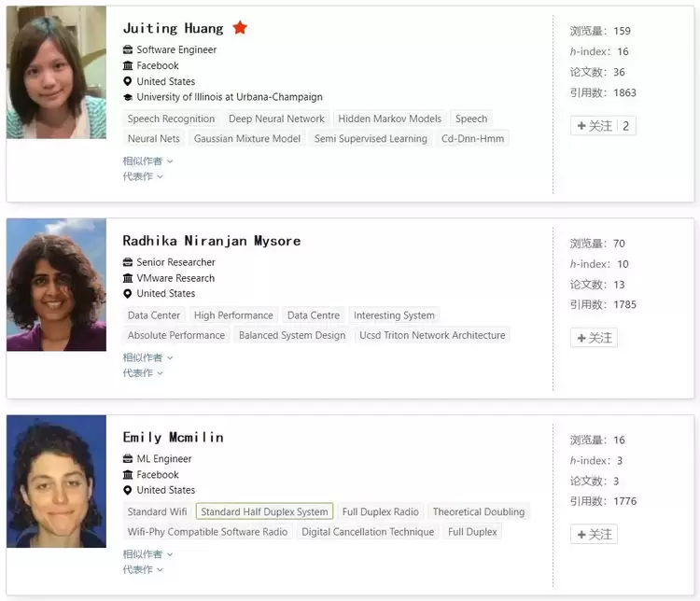The height and width of the screenshot is (601, 700).
Task: Click the location pin beside Emily Mcmilin's United States
Action: click(x=128, y=490)
